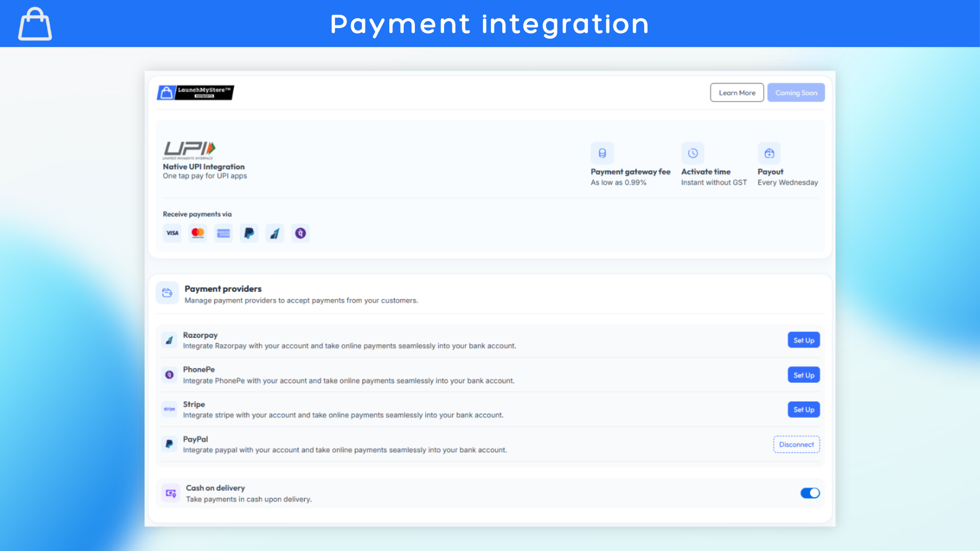Click the Visa payment icon
This screenshot has width=980, height=551.
[x=173, y=233]
